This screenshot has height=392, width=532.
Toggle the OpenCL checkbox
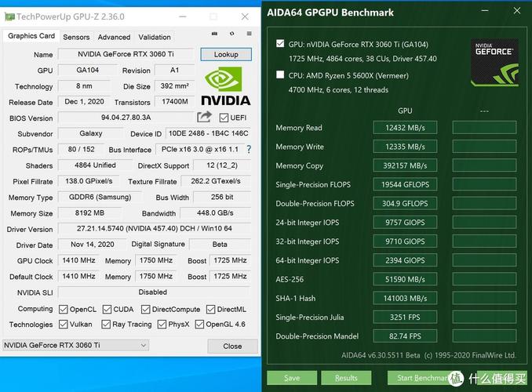pyautogui.click(x=63, y=309)
